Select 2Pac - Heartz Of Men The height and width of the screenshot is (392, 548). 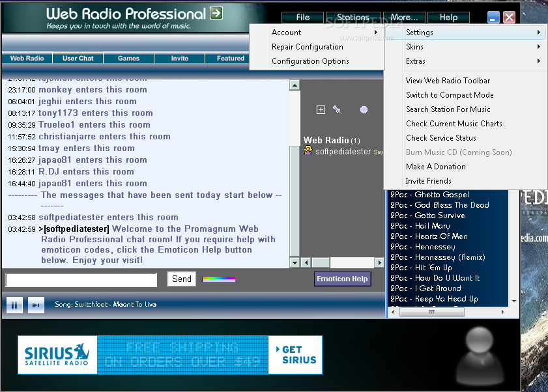point(429,236)
